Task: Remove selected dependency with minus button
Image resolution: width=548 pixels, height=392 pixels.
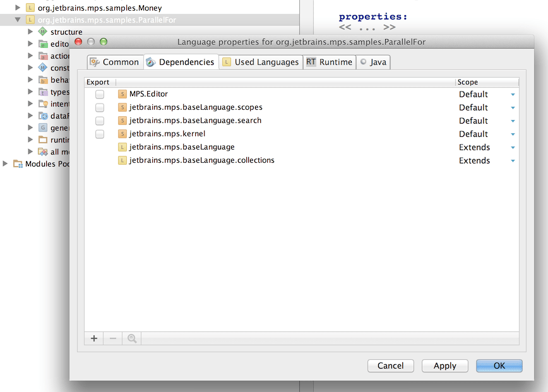Action: point(113,338)
